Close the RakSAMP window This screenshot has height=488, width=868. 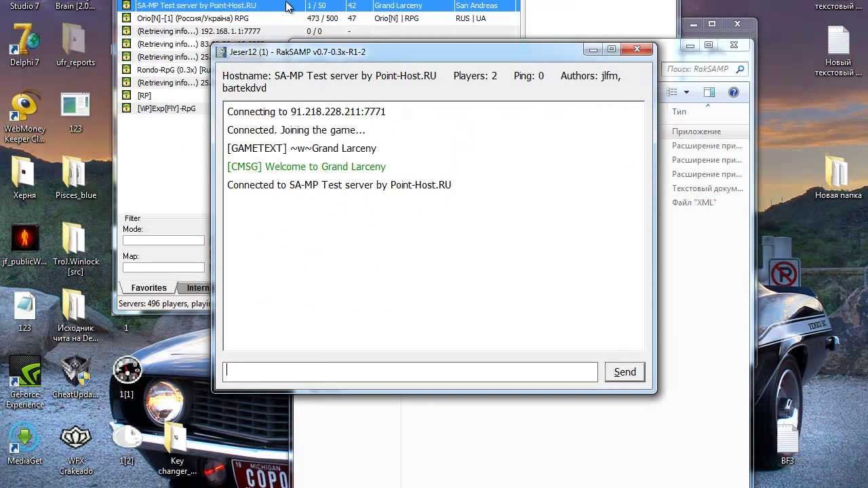637,49
